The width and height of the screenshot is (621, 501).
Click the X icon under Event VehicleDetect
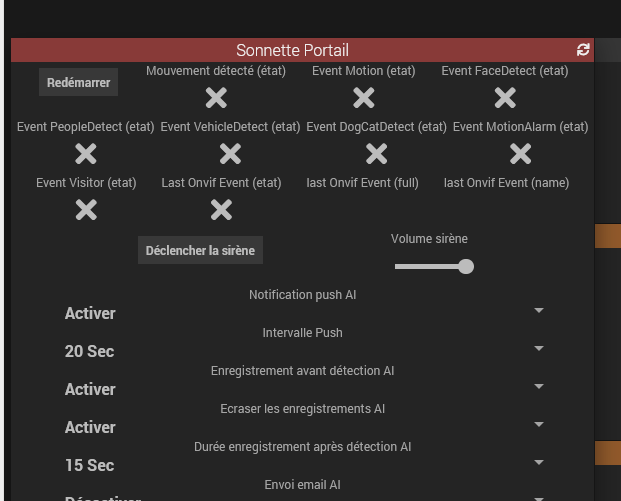tap(230, 153)
